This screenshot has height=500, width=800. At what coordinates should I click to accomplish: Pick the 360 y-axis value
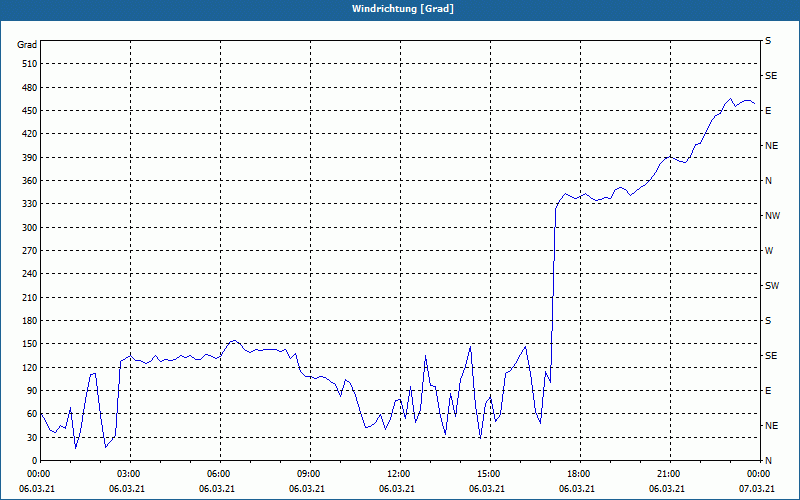(x=30, y=181)
